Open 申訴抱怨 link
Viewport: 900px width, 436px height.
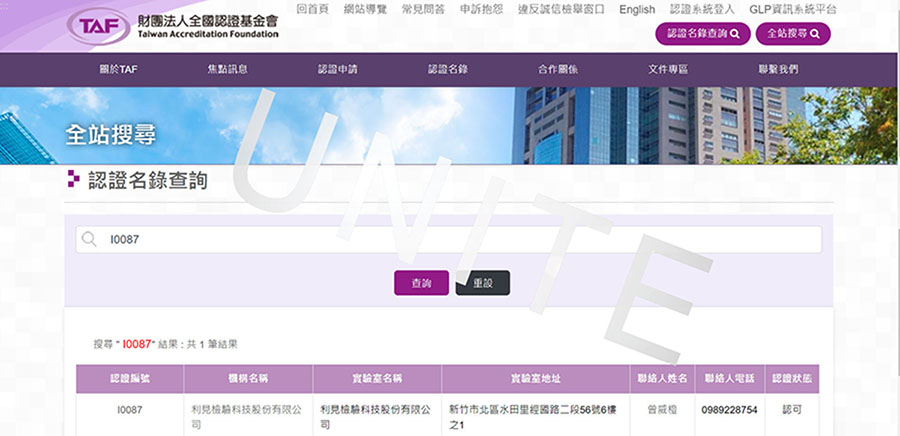pyautogui.click(x=482, y=9)
